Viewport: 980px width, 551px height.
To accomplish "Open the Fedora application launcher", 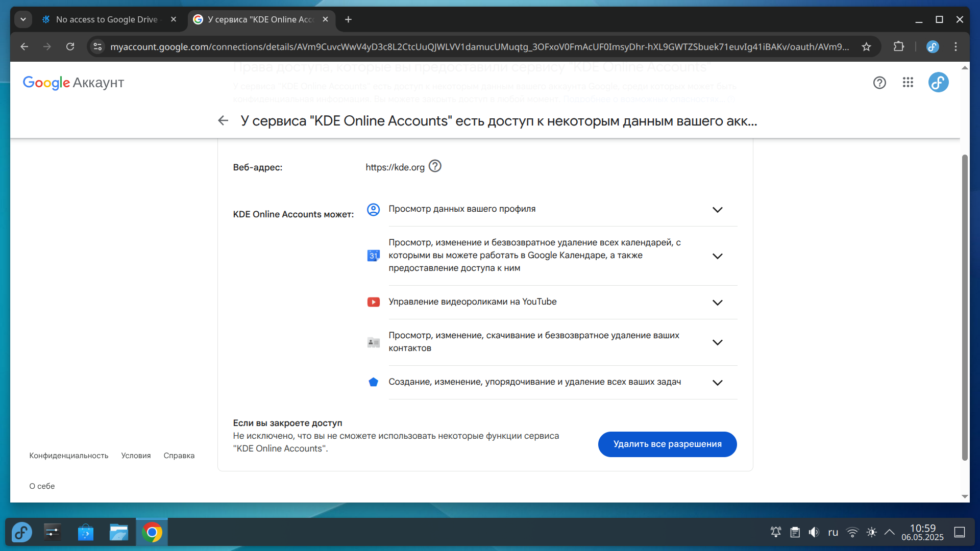I will 22,533.
